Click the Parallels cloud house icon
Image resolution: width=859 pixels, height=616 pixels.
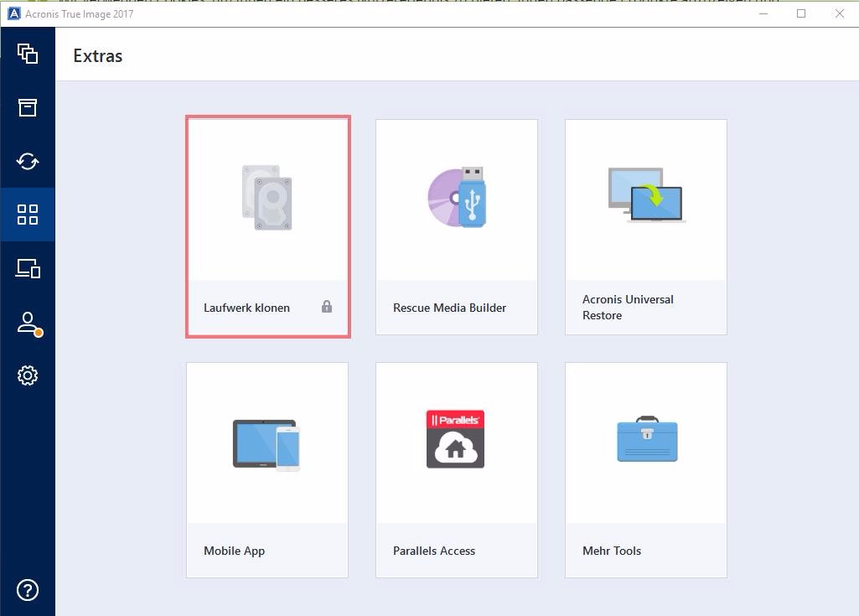click(455, 439)
